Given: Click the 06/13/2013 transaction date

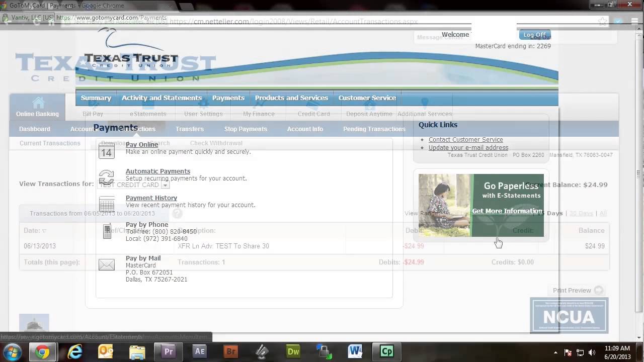Looking at the screenshot, I should [x=40, y=246].
